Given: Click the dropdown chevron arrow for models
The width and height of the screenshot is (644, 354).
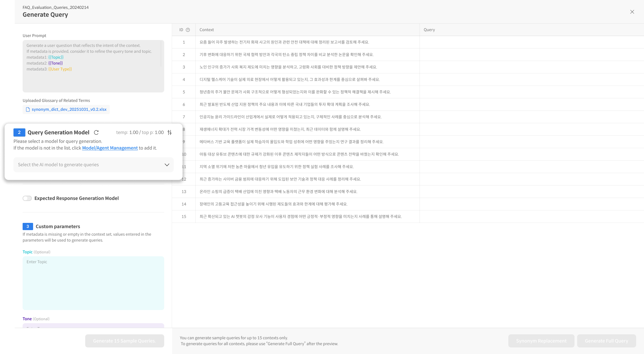Looking at the screenshot, I should 167,165.
